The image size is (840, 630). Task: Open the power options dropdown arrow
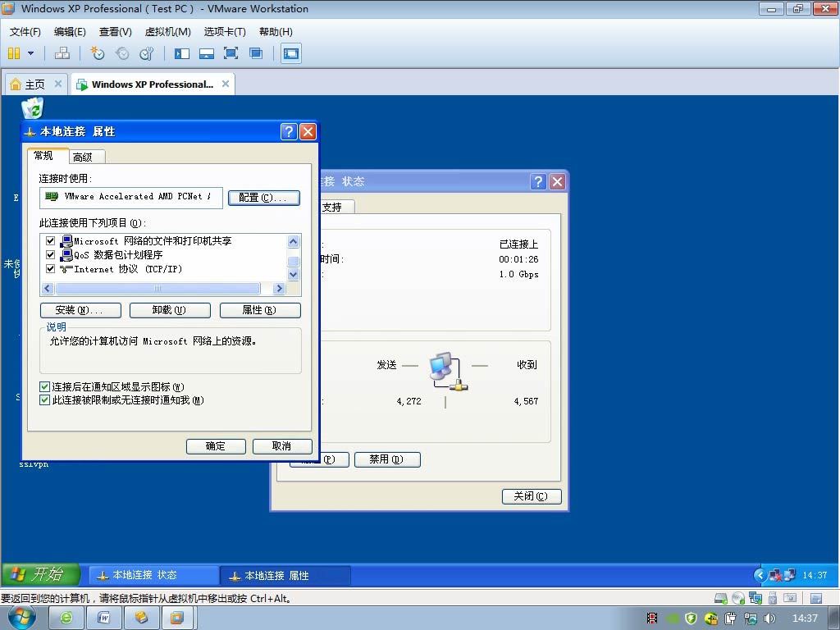click(x=30, y=53)
